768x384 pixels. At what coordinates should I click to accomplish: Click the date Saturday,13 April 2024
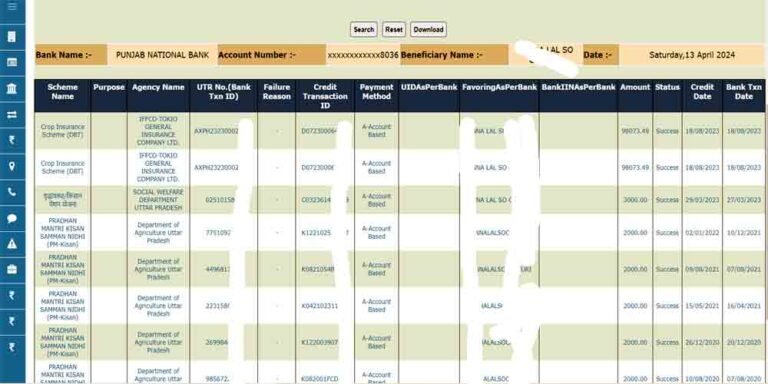(692, 55)
